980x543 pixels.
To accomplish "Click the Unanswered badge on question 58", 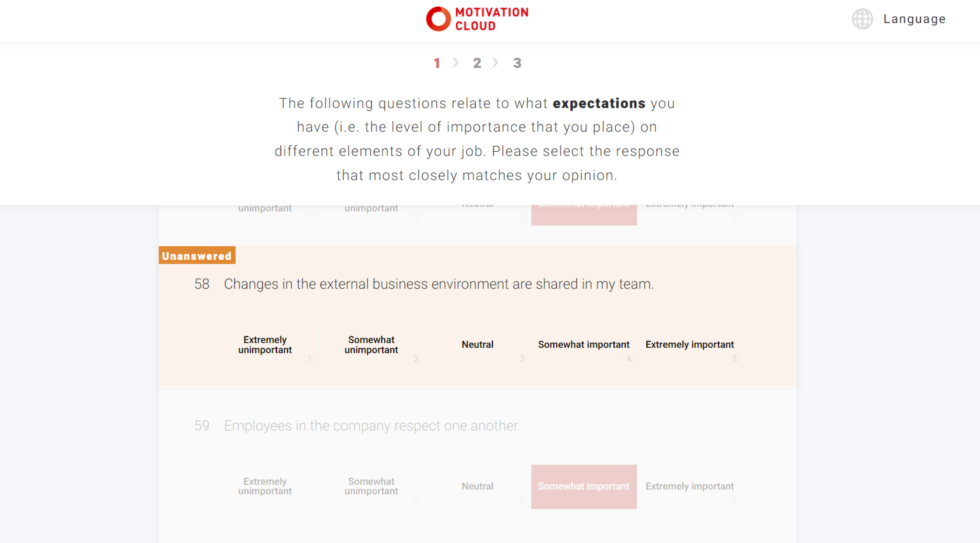I will [x=197, y=256].
